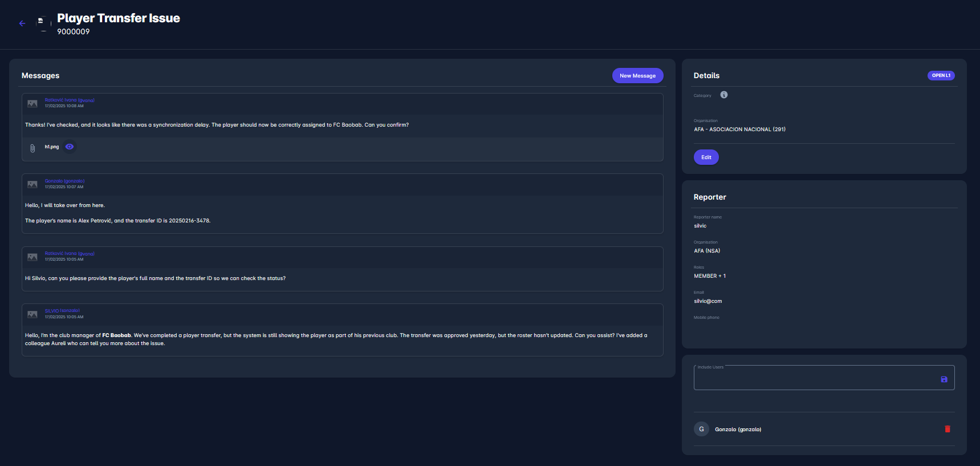Open sender SILVIO name on the first message
980x466 pixels.
tap(62, 311)
